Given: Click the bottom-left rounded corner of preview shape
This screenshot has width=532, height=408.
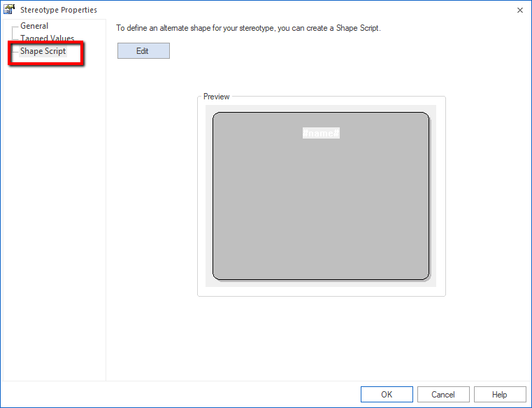Looking at the screenshot, I should tap(217, 276).
